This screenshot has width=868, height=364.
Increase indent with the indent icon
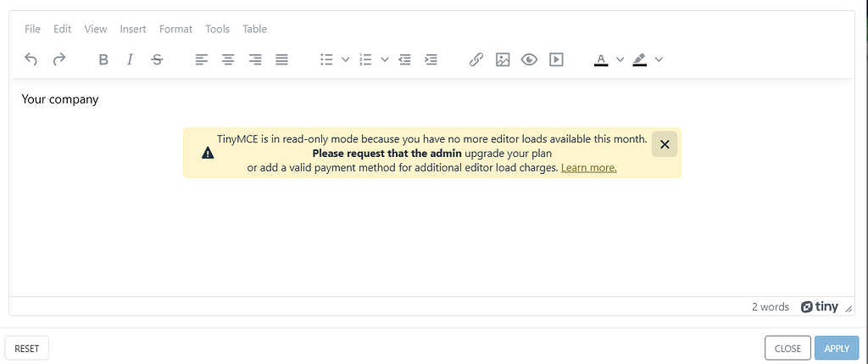point(431,59)
